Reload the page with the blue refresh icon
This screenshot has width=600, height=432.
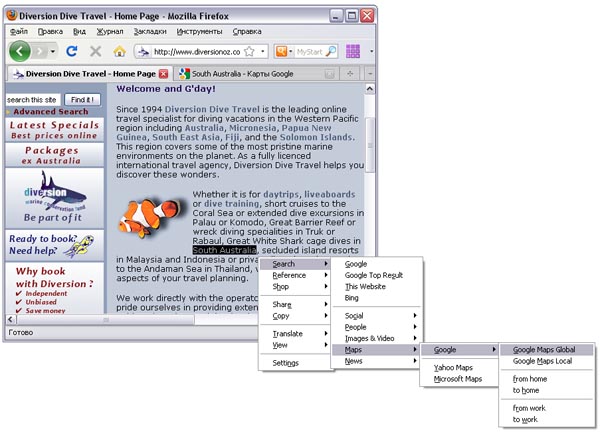pyautogui.click(x=72, y=51)
